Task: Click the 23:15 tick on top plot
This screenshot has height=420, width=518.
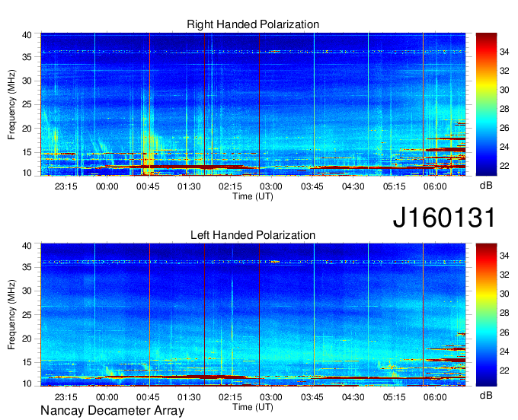Action: [66, 186]
